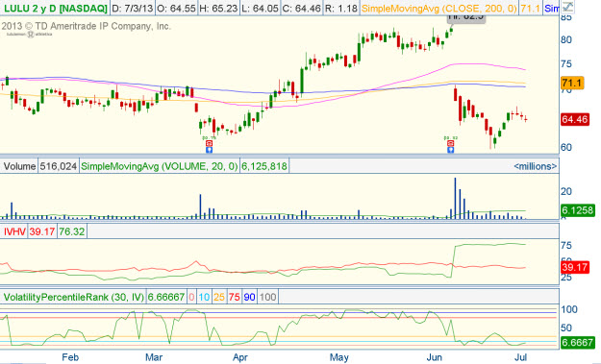Viewport: 601px width, 364px height.
Task: Click the orange 71.1 price axis bubble
Action: (572, 83)
